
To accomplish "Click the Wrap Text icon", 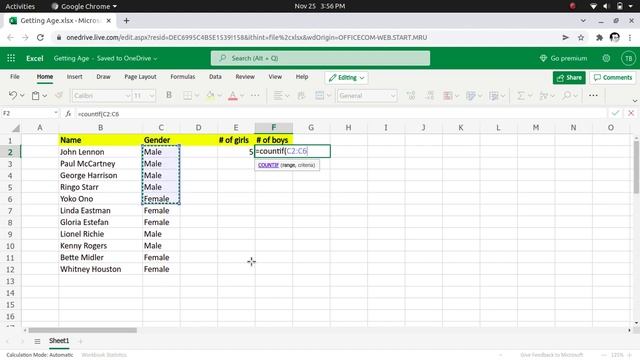I will [x=301, y=96].
